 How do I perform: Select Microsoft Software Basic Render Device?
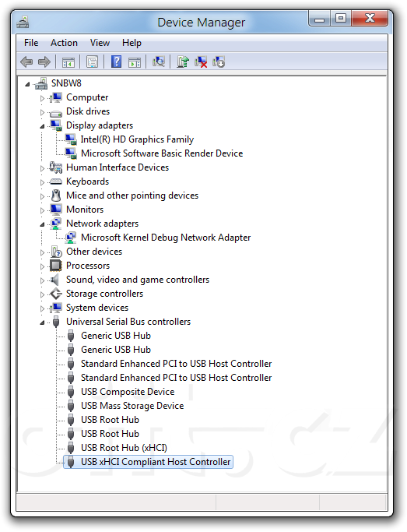tap(162, 153)
